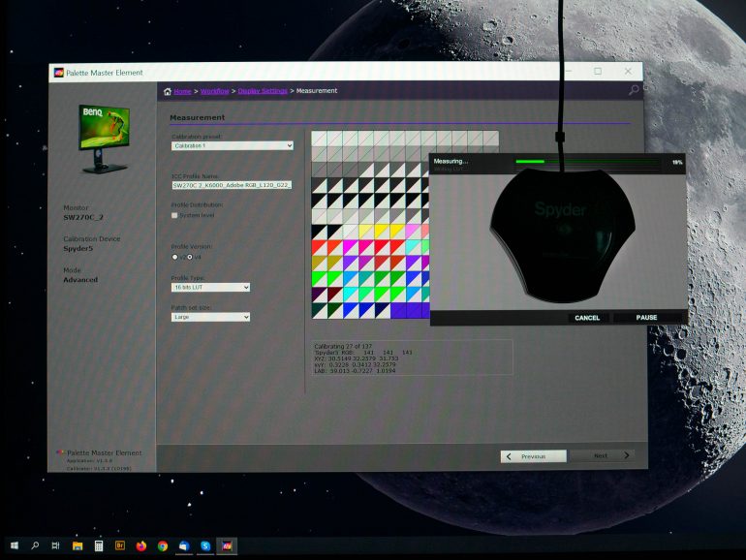Click the Previous button
Screen dimensions: 746x560
533,456
